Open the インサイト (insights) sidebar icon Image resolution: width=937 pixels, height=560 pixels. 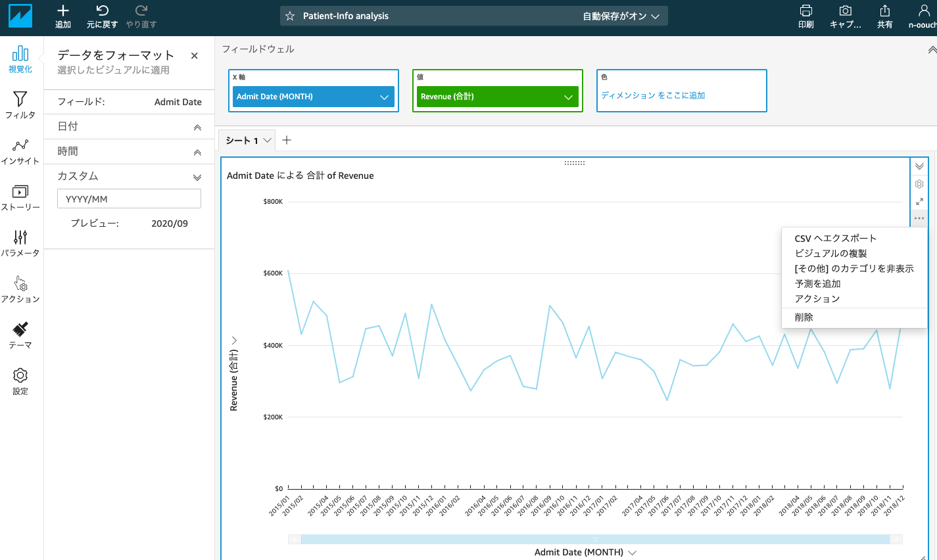tap(20, 145)
